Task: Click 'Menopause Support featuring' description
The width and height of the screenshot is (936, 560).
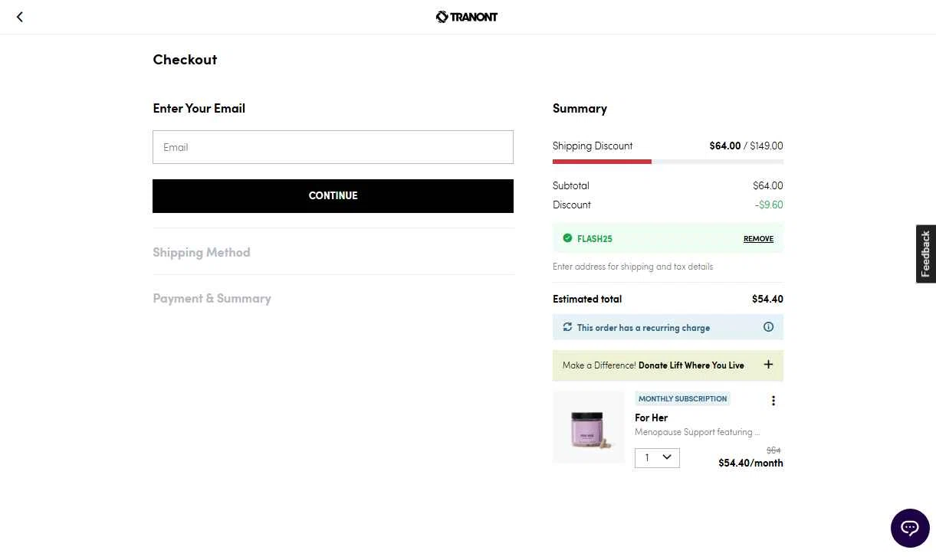Action: pyautogui.click(x=698, y=432)
